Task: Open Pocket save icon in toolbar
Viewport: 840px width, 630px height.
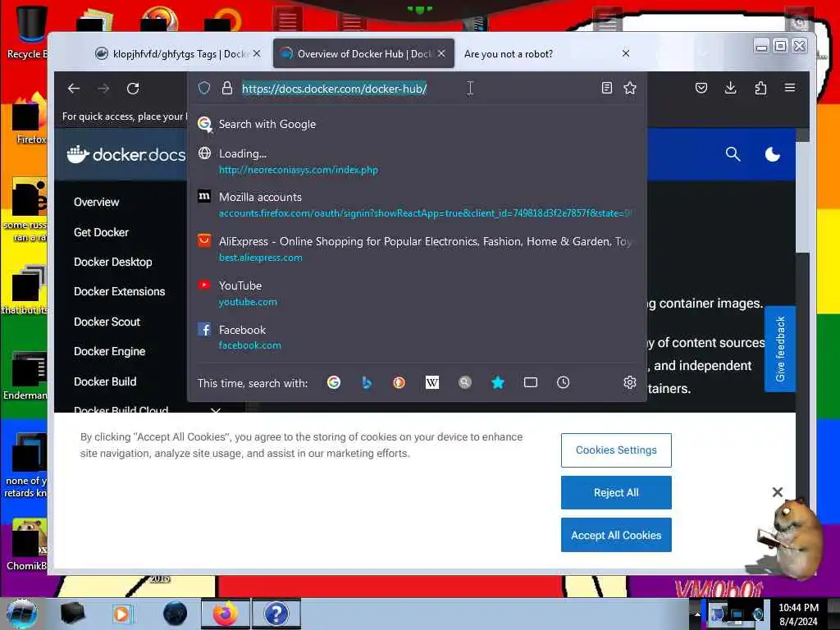Action: pyautogui.click(x=701, y=88)
